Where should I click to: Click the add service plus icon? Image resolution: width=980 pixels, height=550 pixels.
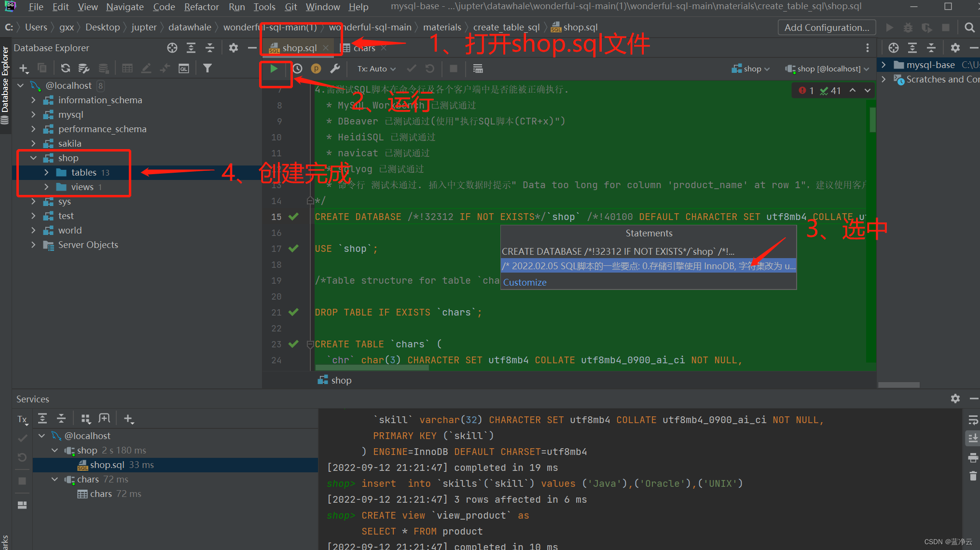(x=128, y=419)
